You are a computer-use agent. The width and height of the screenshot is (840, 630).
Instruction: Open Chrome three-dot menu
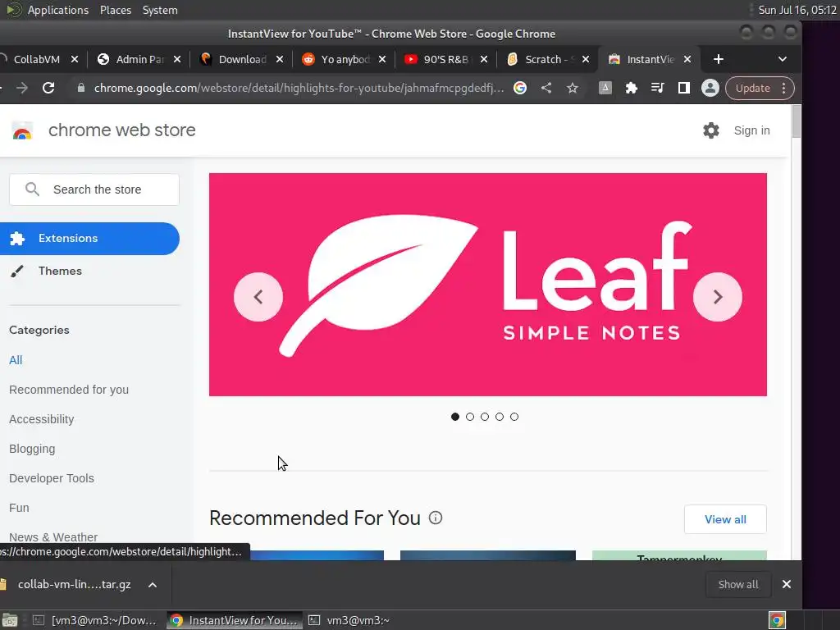click(x=783, y=88)
